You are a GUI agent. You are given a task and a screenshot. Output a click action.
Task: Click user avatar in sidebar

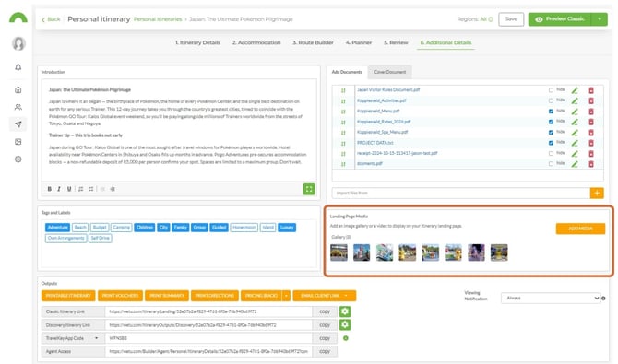18,43
